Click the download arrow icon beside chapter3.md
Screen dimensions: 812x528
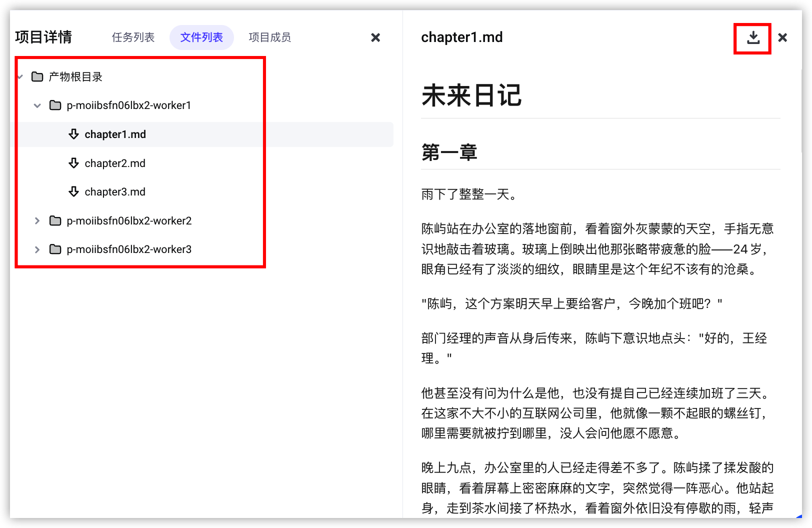(73, 191)
